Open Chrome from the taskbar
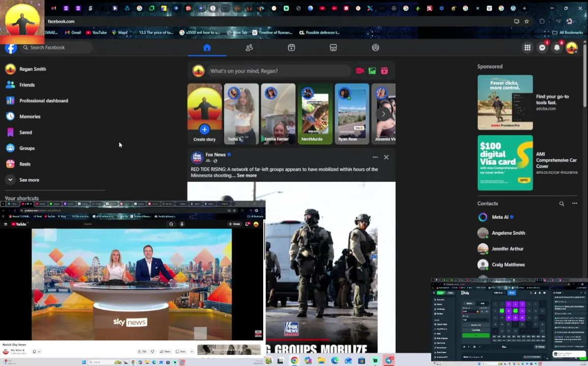The image size is (588, 366). click(294, 361)
